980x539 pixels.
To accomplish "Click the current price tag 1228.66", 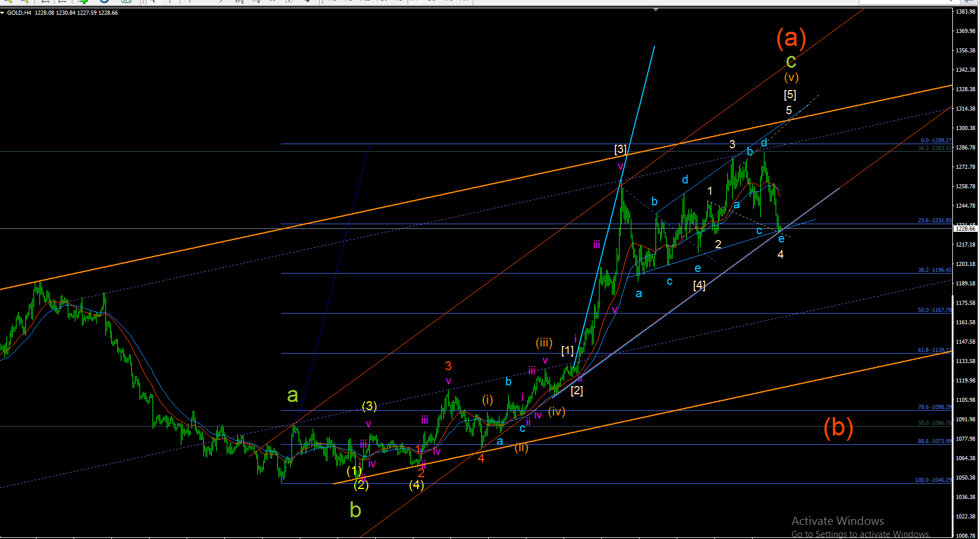I will click(966, 228).
